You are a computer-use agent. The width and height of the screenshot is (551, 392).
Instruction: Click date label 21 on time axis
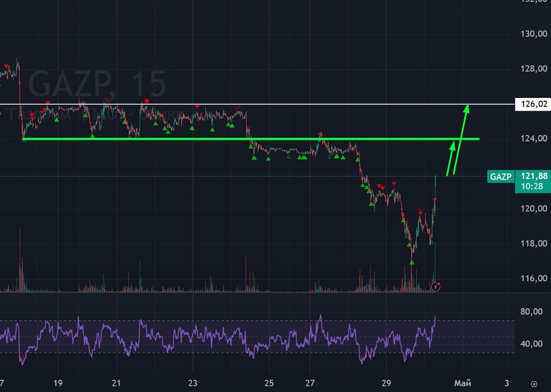click(116, 383)
